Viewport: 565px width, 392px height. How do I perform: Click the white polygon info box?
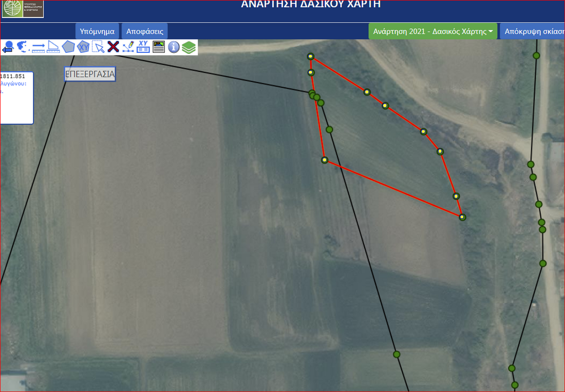(x=16, y=97)
